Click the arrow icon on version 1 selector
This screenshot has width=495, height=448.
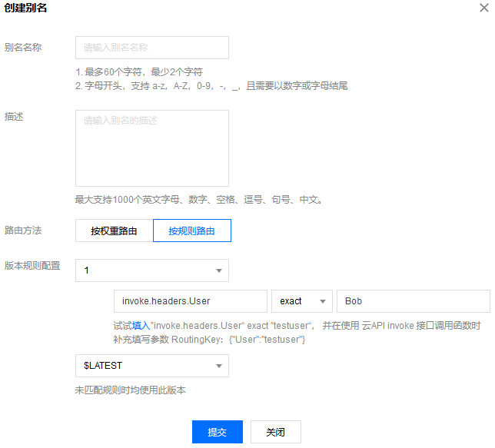pyautogui.click(x=218, y=270)
